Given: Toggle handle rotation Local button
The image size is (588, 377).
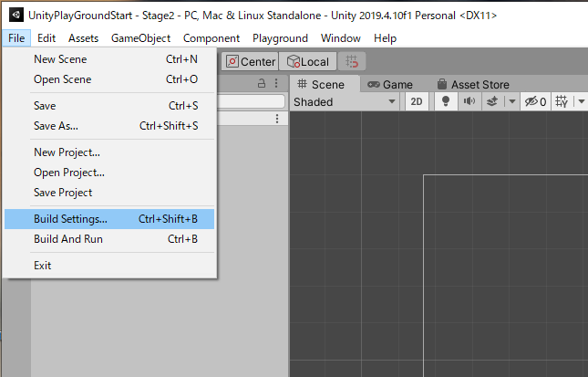Looking at the screenshot, I should (x=308, y=61).
